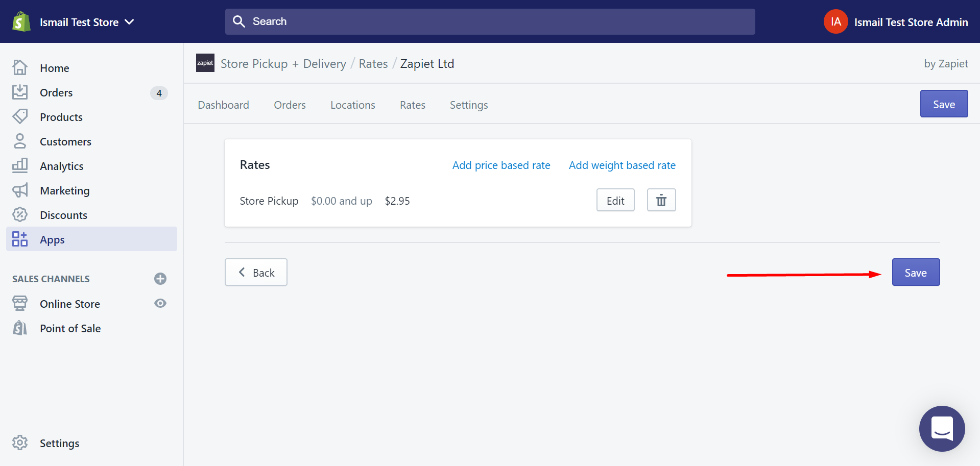
Task: Open Orders in the sidebar
Action: click(56, 92)
